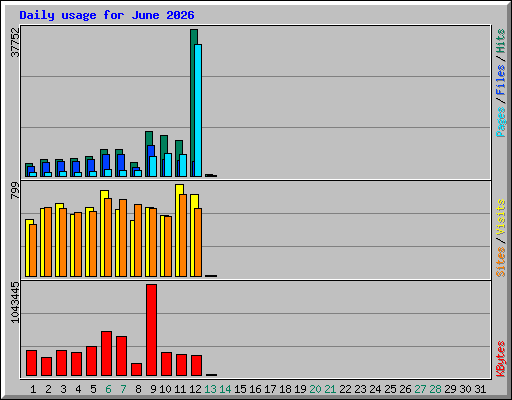Click day label 6 on the x-axis
This screenshot has height=400, width=512.
coord(108,389)
